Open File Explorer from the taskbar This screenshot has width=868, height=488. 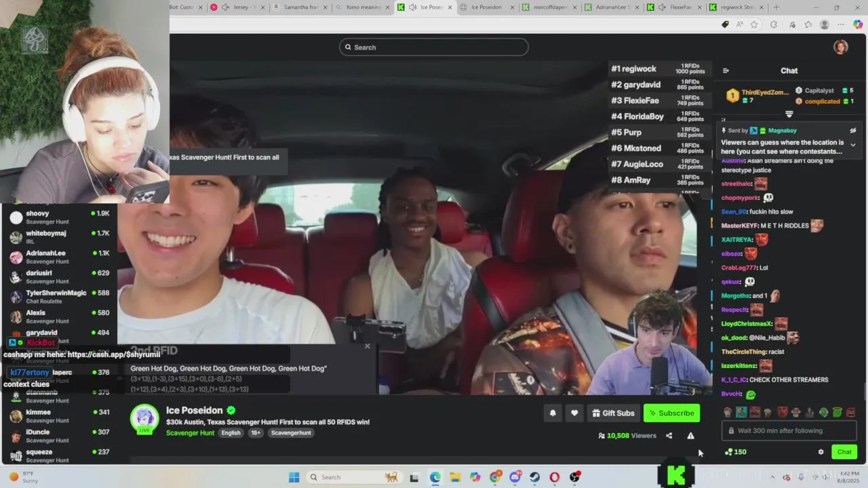pyautogui.click(x=454, y=477)
